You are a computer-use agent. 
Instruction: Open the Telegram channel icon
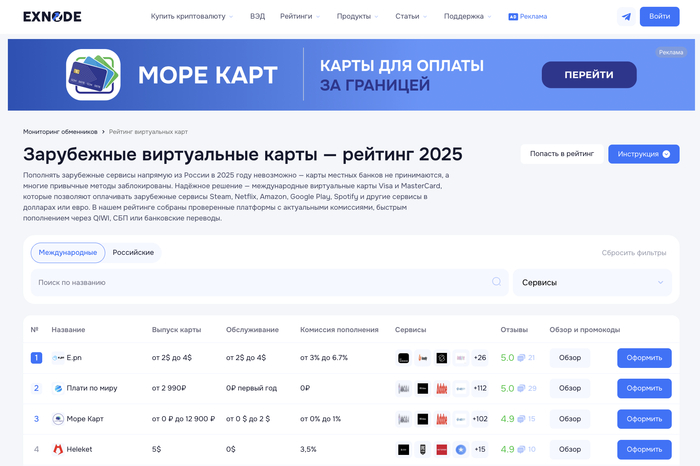tap(626, 17)
